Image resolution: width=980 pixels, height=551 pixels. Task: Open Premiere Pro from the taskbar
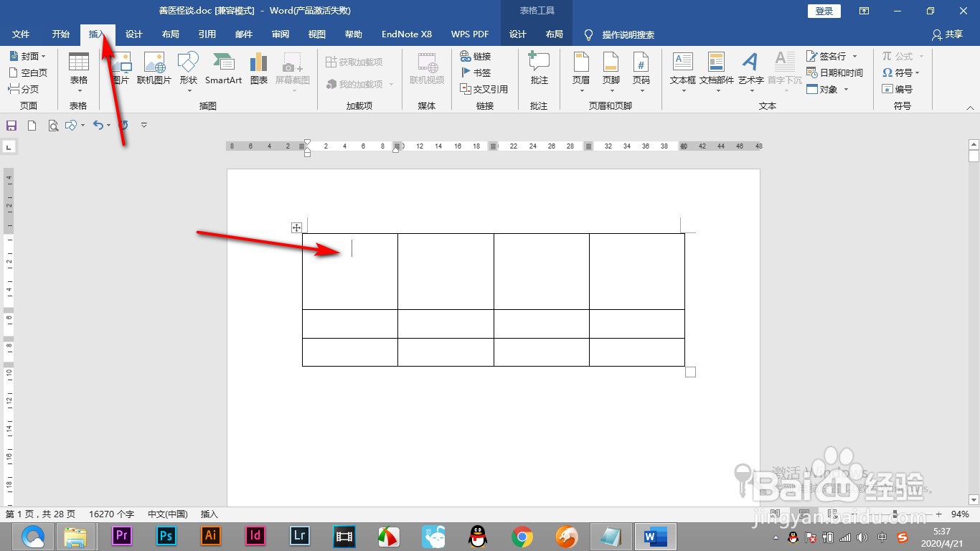121,536
